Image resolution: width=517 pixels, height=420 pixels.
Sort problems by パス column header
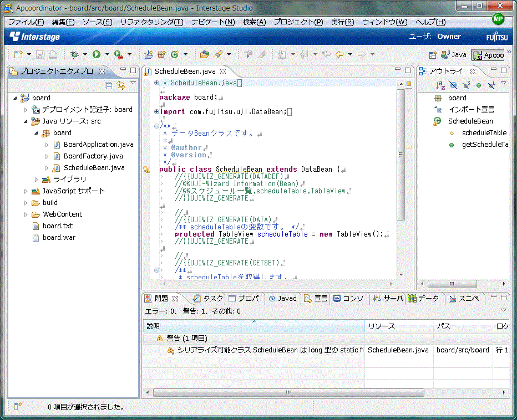pos(463,326)
